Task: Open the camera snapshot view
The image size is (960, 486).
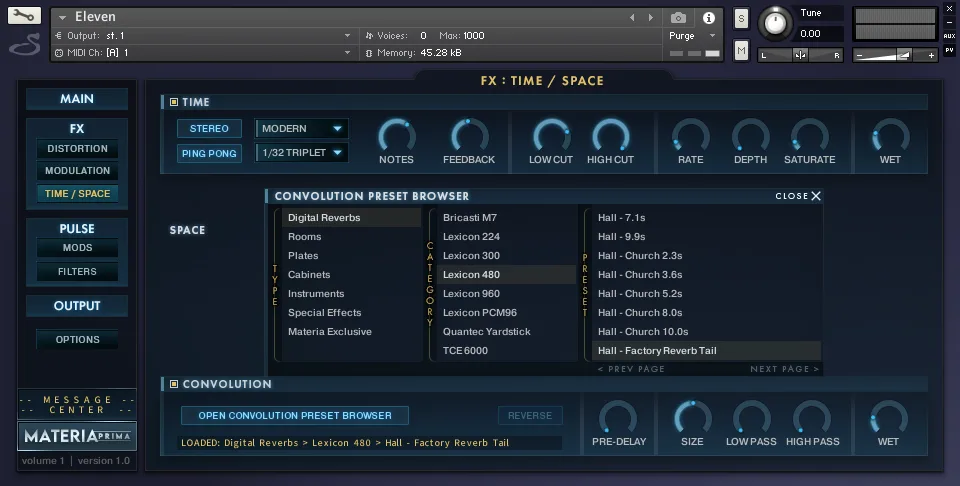Action: (679, 18)
